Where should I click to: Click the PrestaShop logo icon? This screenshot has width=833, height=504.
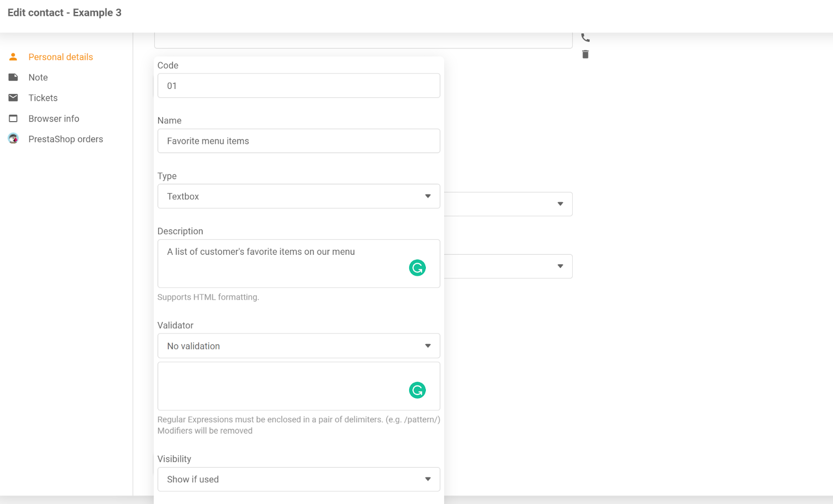point(14,139)
